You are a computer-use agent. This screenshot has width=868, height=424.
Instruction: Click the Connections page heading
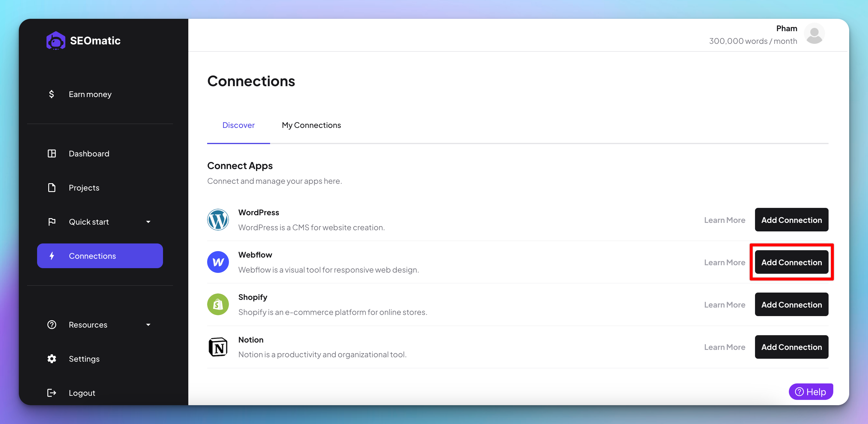251,81
